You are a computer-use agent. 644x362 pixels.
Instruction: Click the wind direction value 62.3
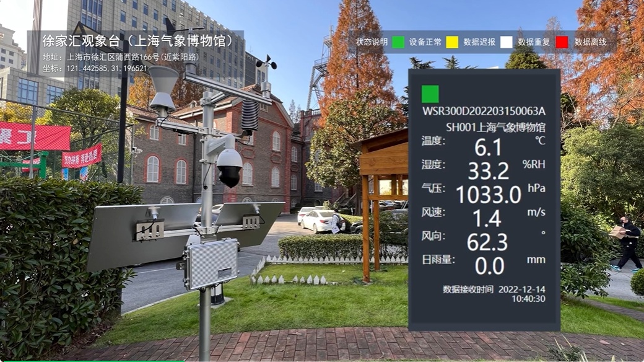coord(488,242)
